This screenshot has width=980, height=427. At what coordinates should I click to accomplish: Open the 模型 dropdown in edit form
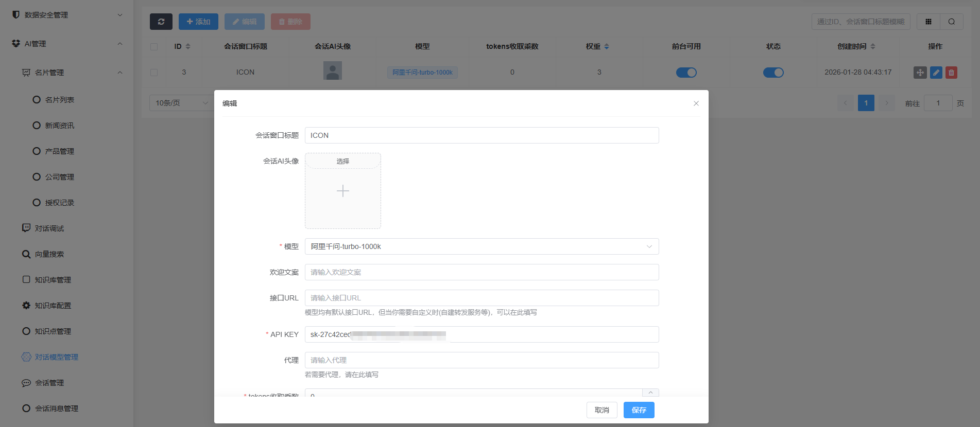pyautogui.click(x=482, y=246)
